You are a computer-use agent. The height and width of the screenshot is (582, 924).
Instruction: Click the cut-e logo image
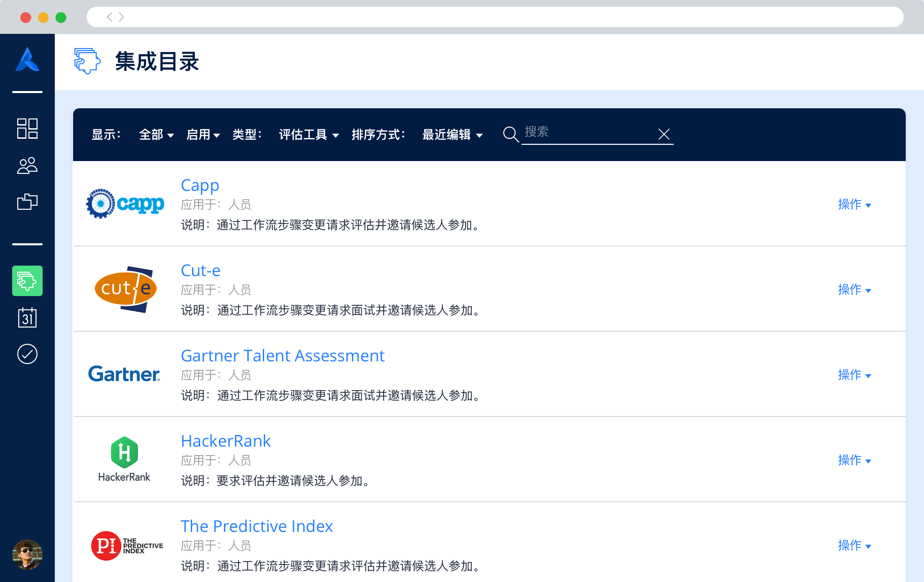click(126, 289)
